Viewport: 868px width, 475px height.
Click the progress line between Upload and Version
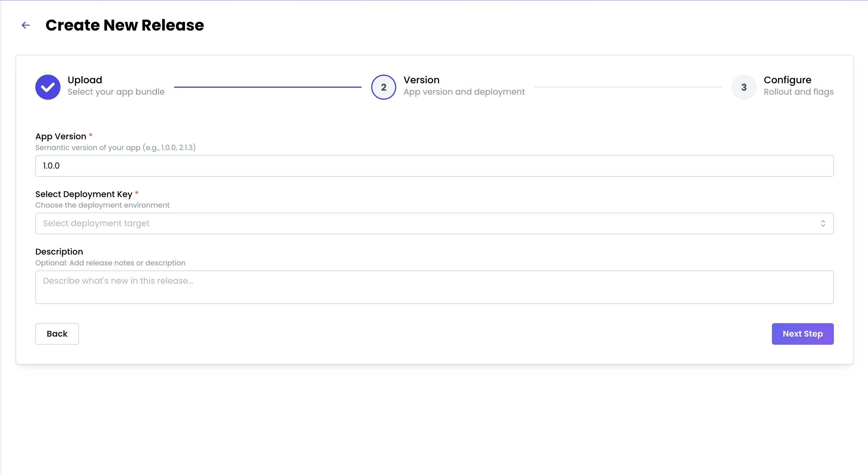click(x=268, y=87)
